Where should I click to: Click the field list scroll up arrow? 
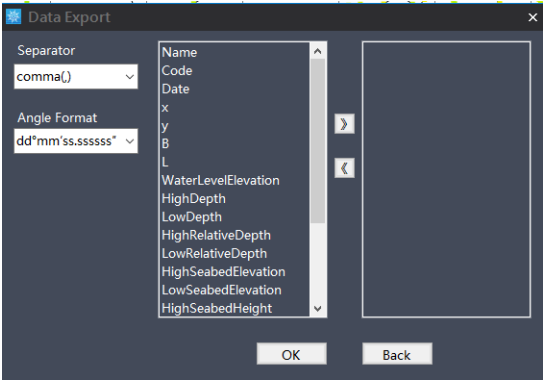[x=317, y=52]
